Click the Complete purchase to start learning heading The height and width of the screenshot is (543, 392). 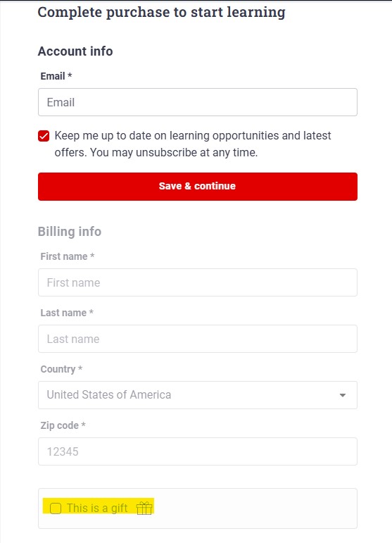point(161,13)
